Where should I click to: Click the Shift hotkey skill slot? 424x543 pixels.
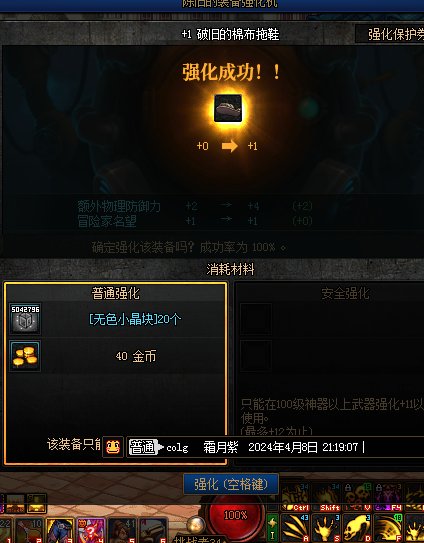click(x=326, y=497)
